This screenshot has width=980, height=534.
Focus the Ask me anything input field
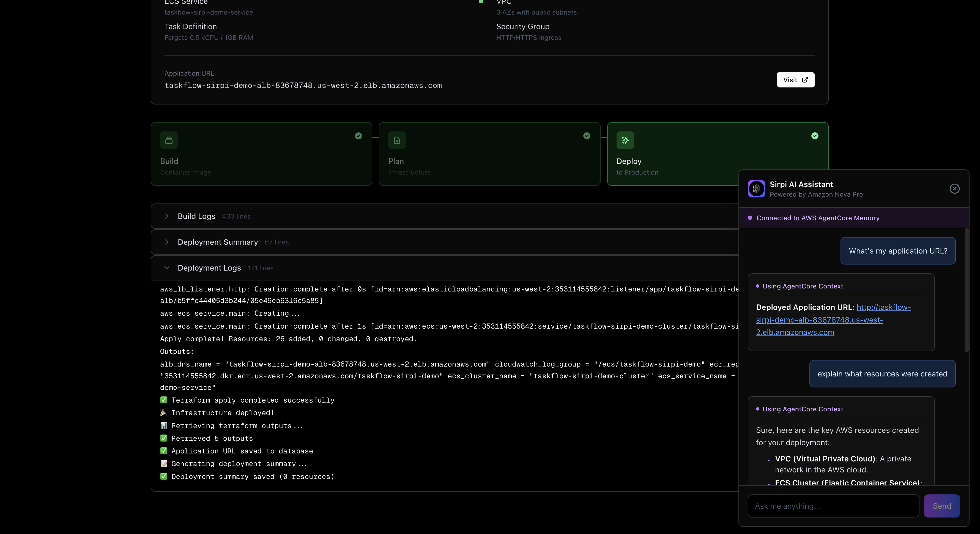(x=833, y=506)
